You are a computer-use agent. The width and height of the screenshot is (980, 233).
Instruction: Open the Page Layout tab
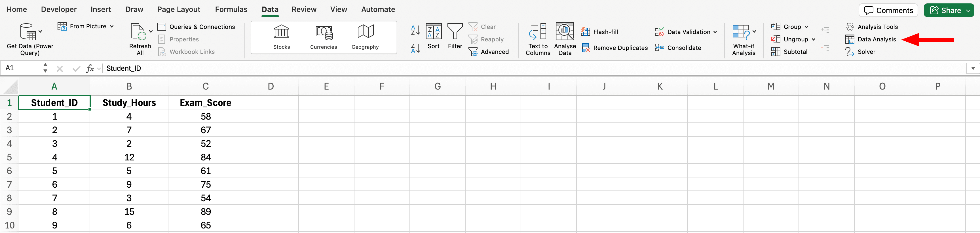click(178, 10)
